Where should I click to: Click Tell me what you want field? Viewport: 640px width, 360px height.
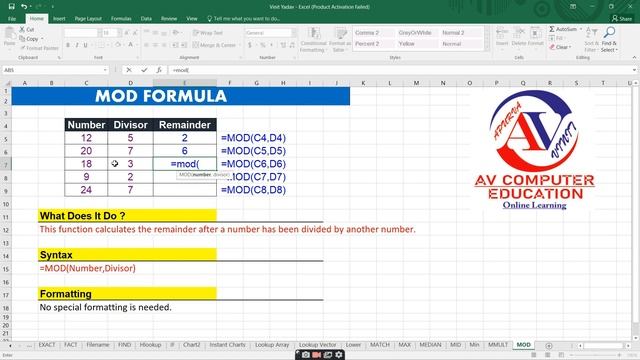(x=244, y=18)
